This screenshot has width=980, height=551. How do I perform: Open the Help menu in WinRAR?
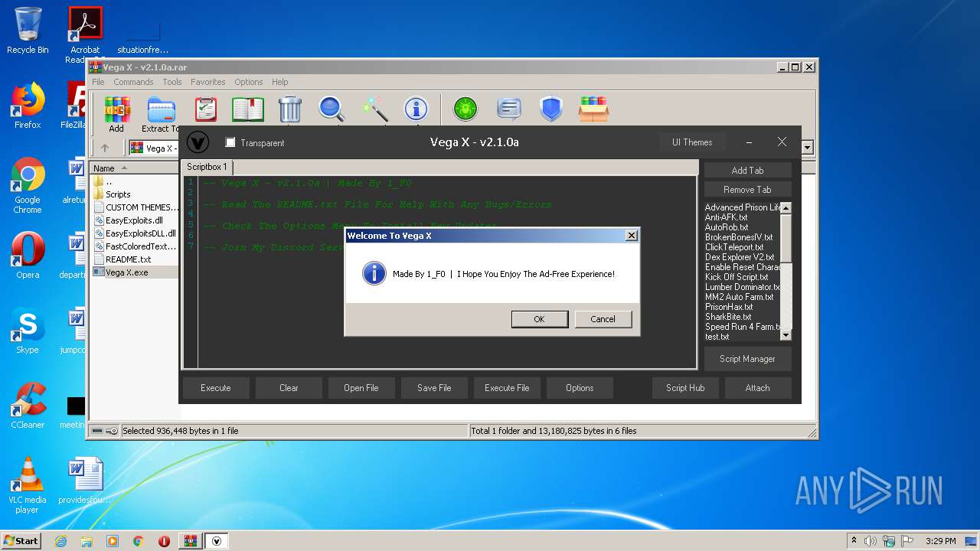(x=280, y=82)
